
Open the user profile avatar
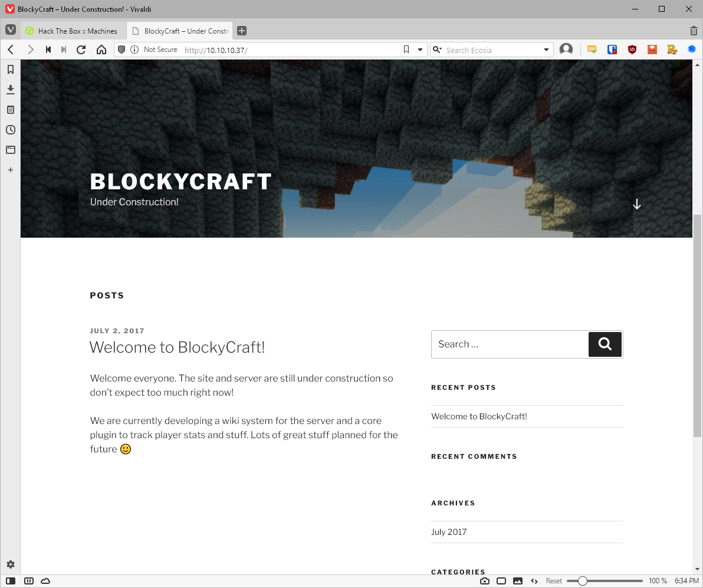point(566,50)
